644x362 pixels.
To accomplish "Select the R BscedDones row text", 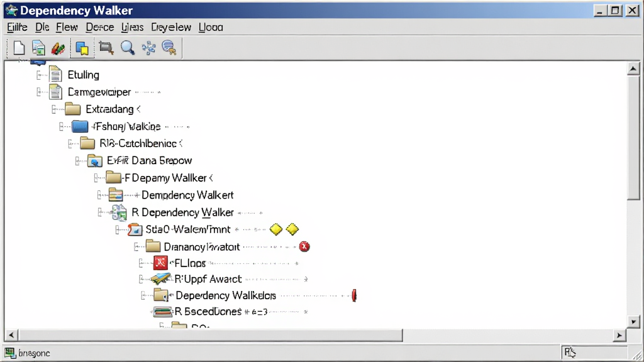I will pos(208,312).
